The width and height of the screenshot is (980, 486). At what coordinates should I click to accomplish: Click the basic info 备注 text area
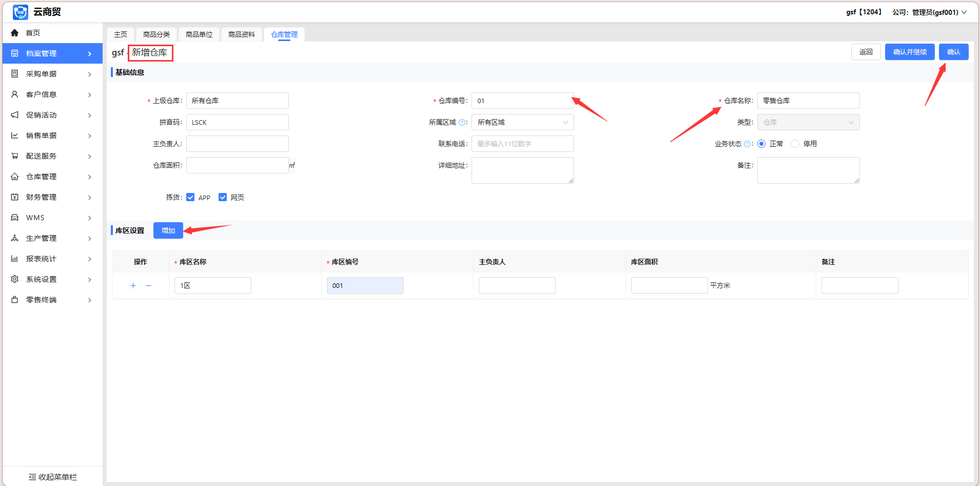tap(808, 170)
